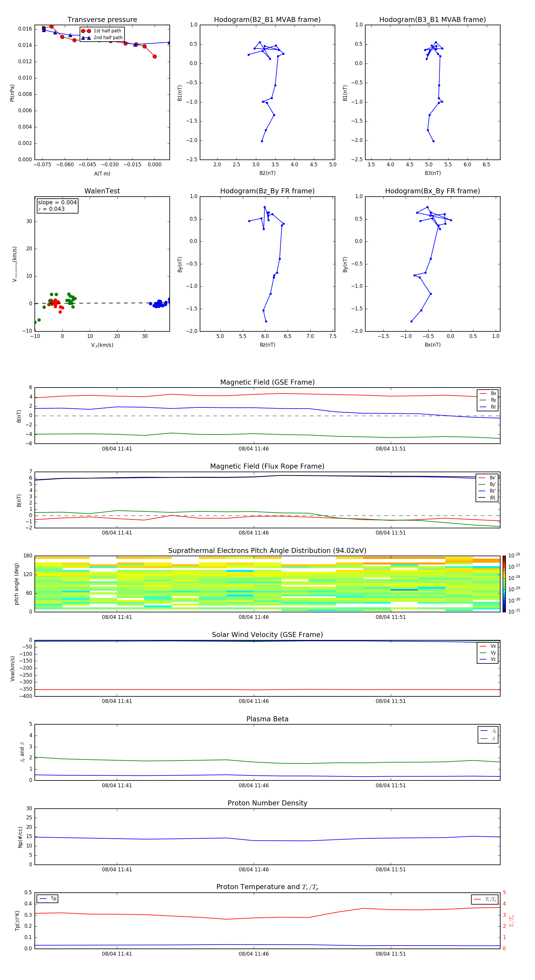Image resolution: width=535 pixels, height=980 pixels.
Task: Click the "Hodogram(B2_B1 MVAB frame)" title
Action: [x=267, y=20]
